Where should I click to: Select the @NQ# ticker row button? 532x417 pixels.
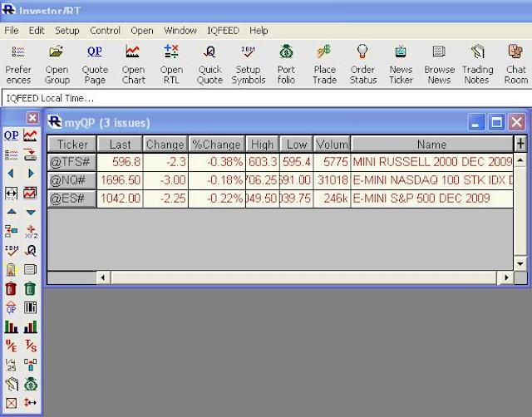[x=72, y=180]
